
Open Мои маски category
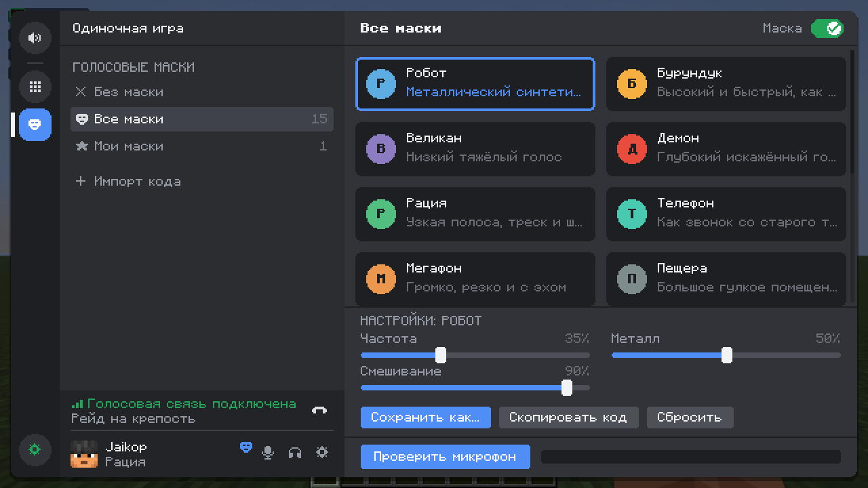click(x=202, y=146)
